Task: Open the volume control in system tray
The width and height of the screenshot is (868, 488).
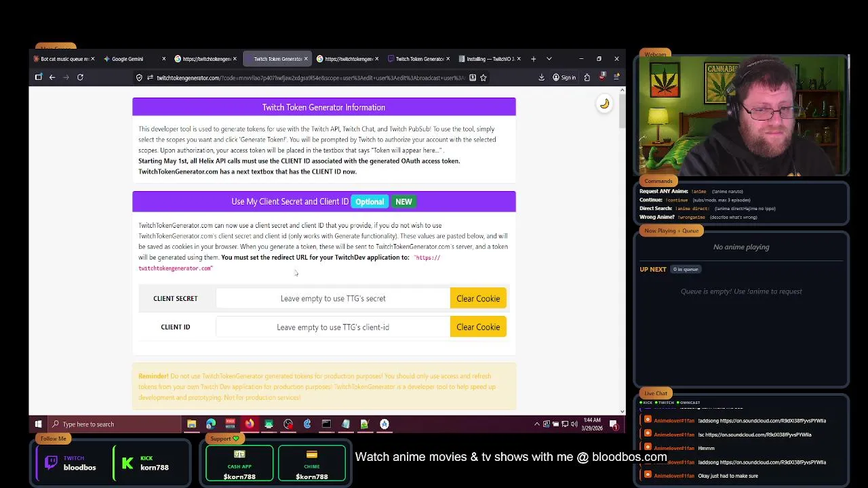Action: (574, 424)
